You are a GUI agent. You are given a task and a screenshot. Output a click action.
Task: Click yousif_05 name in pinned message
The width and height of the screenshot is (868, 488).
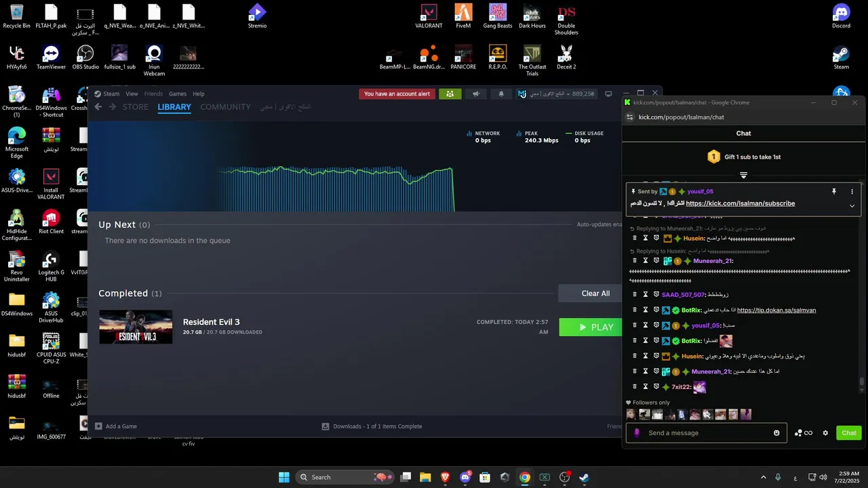[701, 192]
